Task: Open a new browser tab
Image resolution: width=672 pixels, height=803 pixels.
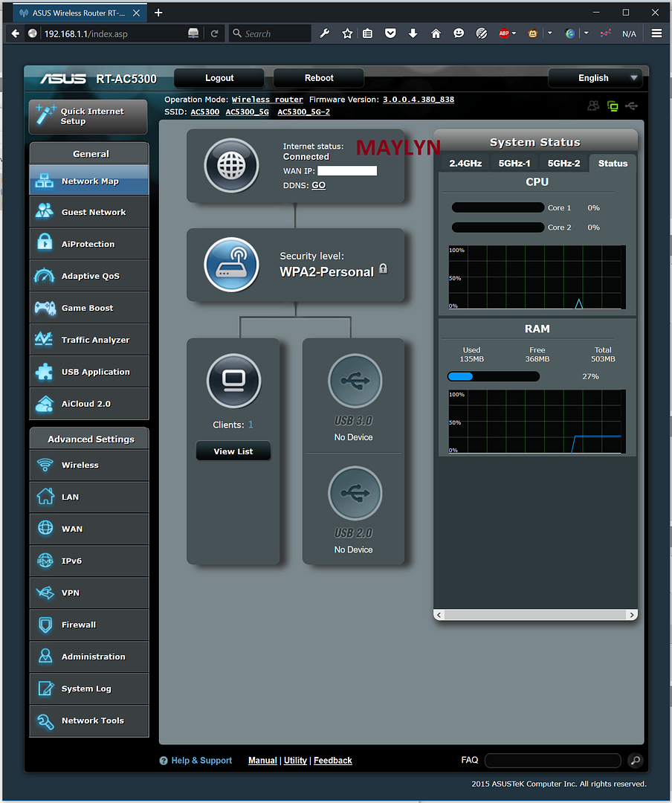Action: 158,13
